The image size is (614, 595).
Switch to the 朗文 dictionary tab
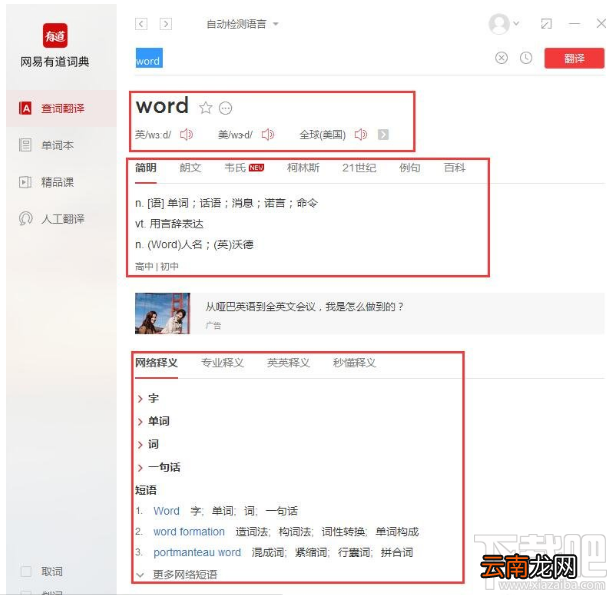(190, 168)
